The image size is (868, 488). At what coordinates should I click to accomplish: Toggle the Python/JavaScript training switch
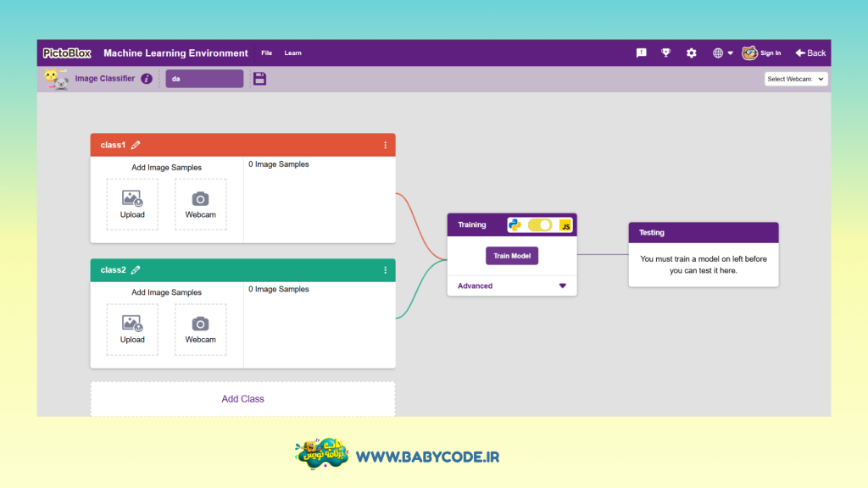[540, 225]
